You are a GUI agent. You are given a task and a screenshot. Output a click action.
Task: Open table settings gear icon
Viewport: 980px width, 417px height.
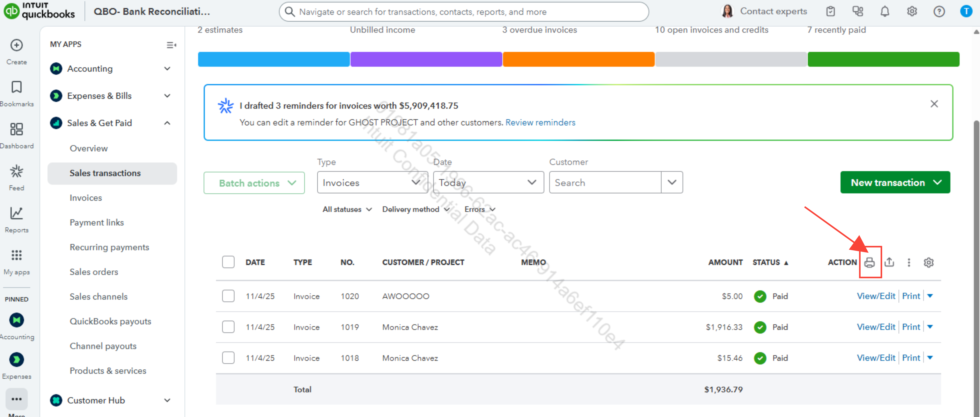[x=928, y=262]
